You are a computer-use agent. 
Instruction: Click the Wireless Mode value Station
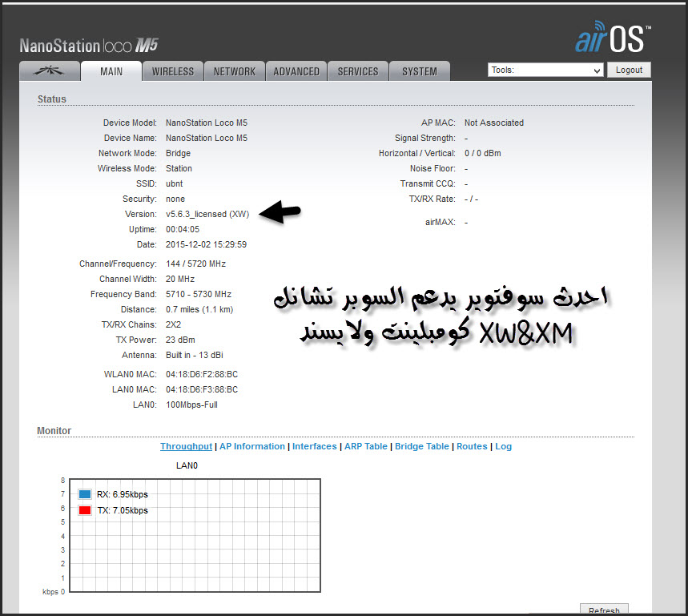[x=179, y=168]
